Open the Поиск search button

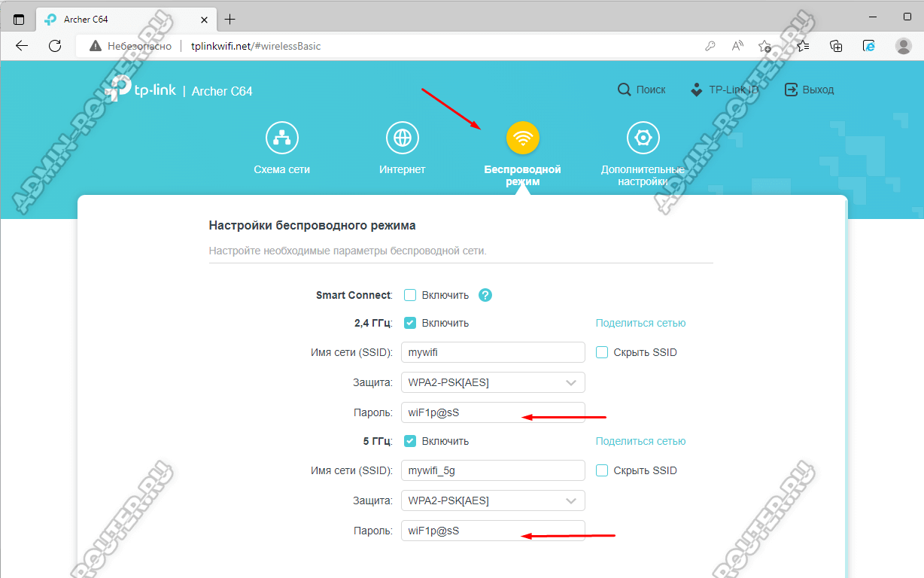click(642, 90)
